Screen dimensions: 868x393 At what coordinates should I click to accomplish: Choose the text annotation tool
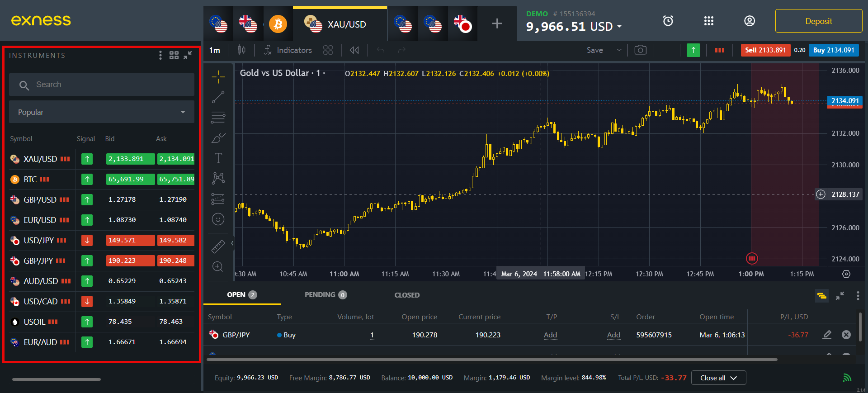pos(218,158)
